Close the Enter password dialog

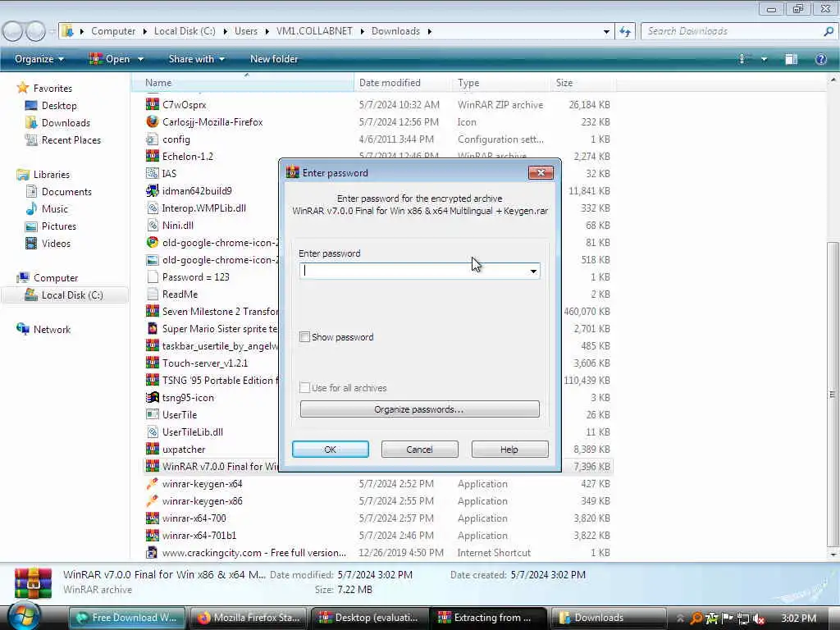click(541, 172)
